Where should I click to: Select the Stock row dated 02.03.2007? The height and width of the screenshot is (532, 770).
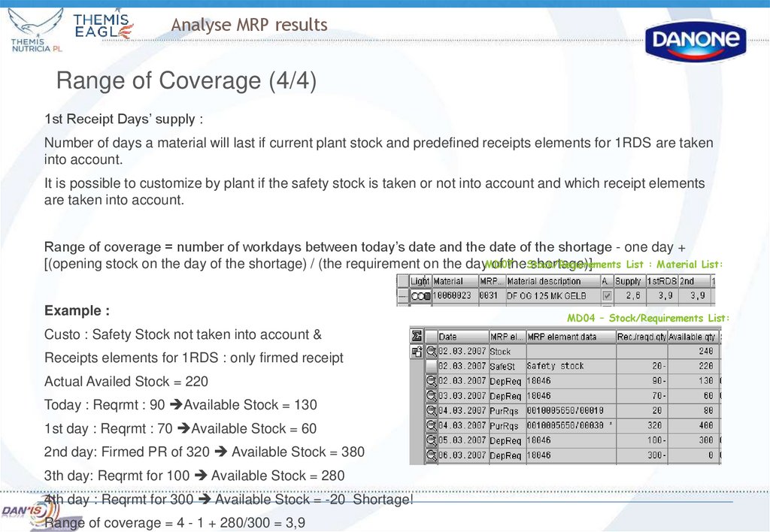coord(462,351)
